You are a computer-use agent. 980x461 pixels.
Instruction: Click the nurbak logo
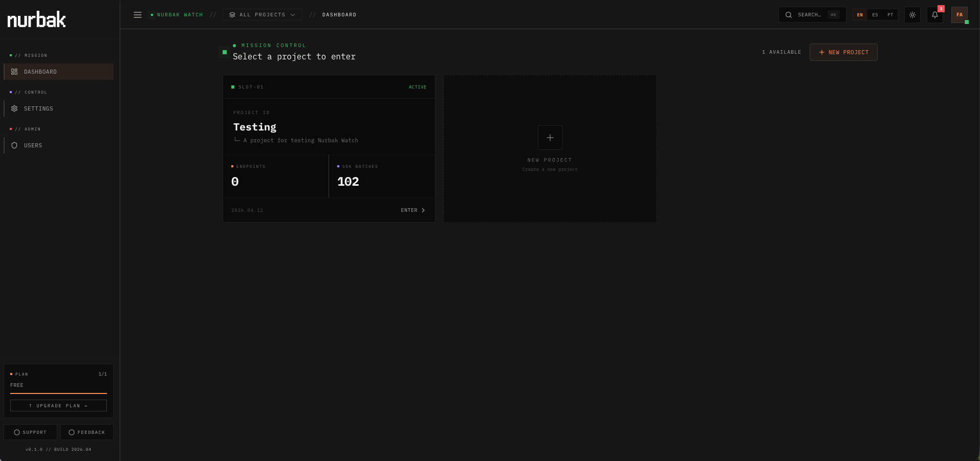coord(36,19)
